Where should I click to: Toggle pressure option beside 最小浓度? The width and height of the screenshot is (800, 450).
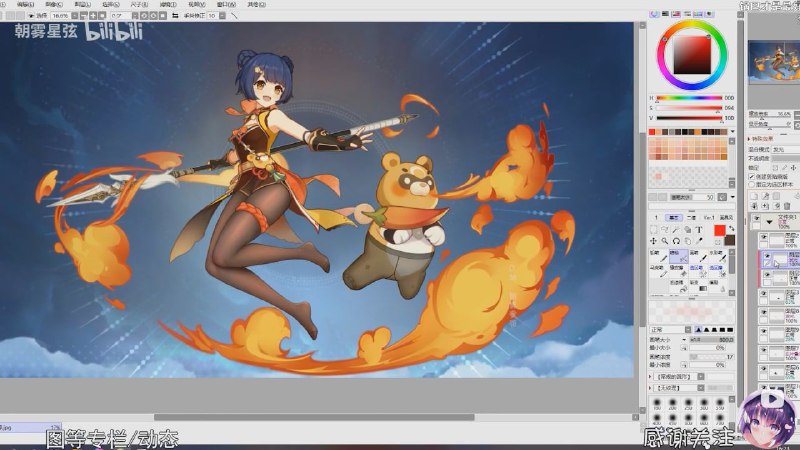(x=684, y=365)
